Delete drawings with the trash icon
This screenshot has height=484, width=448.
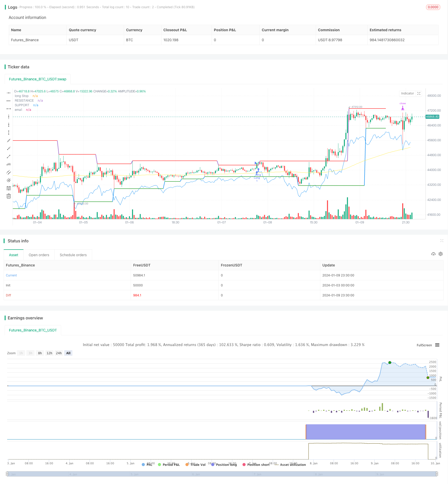tap(9, 196)
